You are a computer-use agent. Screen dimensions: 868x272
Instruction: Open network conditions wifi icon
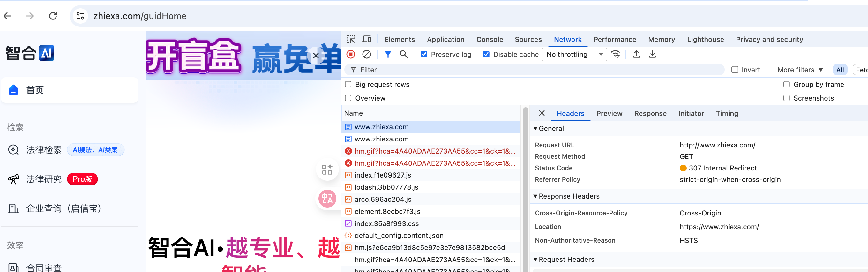[x=616, y=54]
